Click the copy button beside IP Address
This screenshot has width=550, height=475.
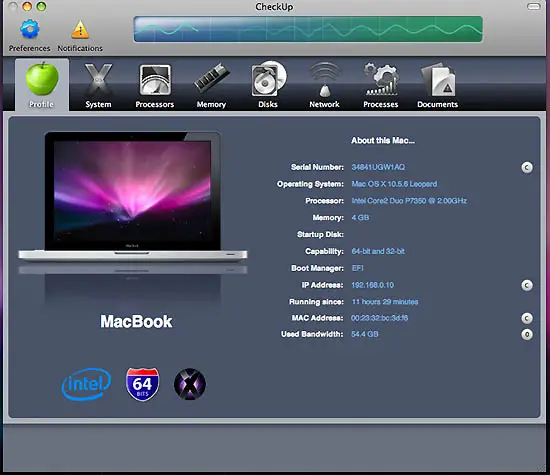coord(526,285)
